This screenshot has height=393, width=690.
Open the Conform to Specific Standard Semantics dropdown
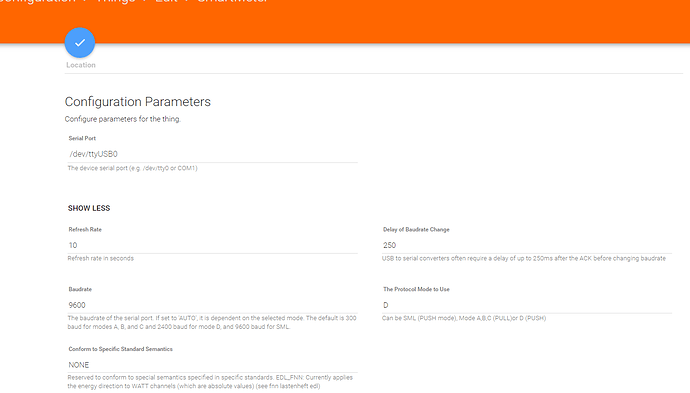pyautogui.click(x=213, y=365)
